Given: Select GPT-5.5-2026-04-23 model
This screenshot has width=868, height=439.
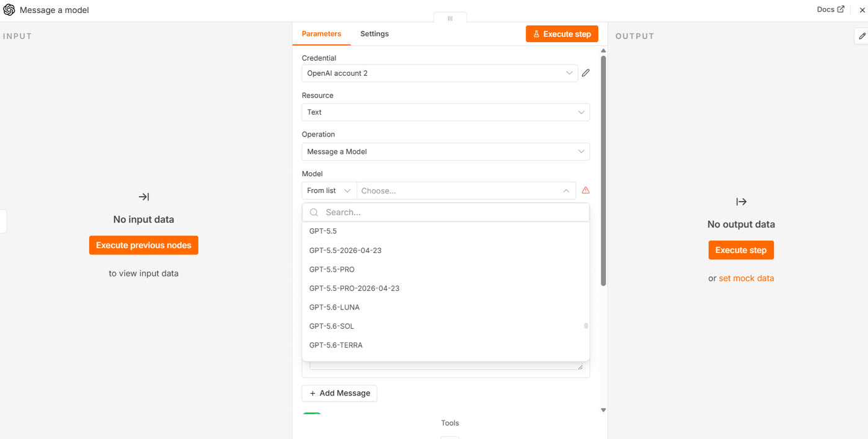Looking at the screenshot, I should point(446,251).
